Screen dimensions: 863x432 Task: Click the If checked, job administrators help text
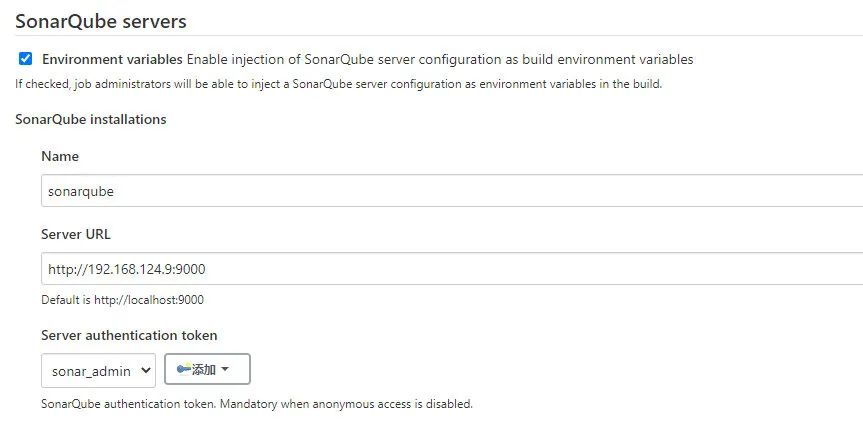(x=338, y=84)
